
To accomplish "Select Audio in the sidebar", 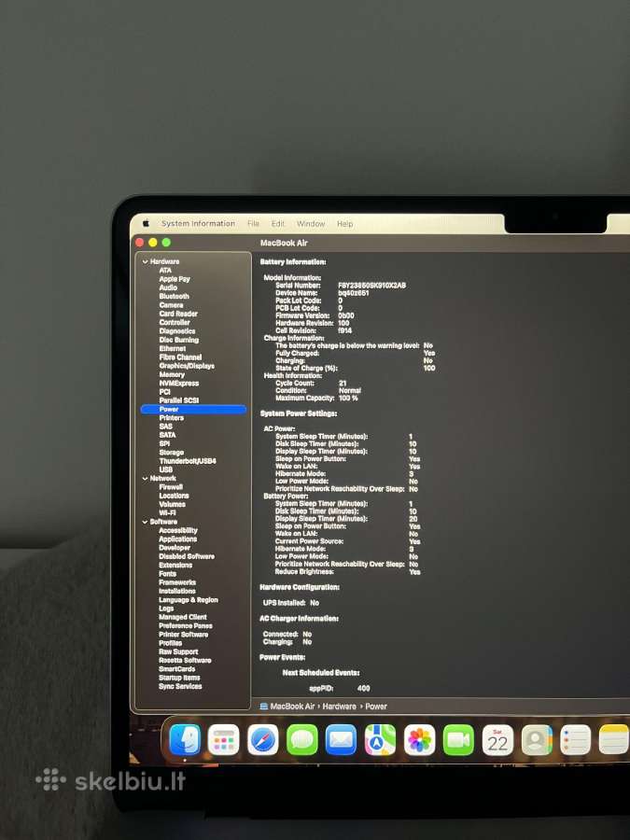I will point(168,287).
